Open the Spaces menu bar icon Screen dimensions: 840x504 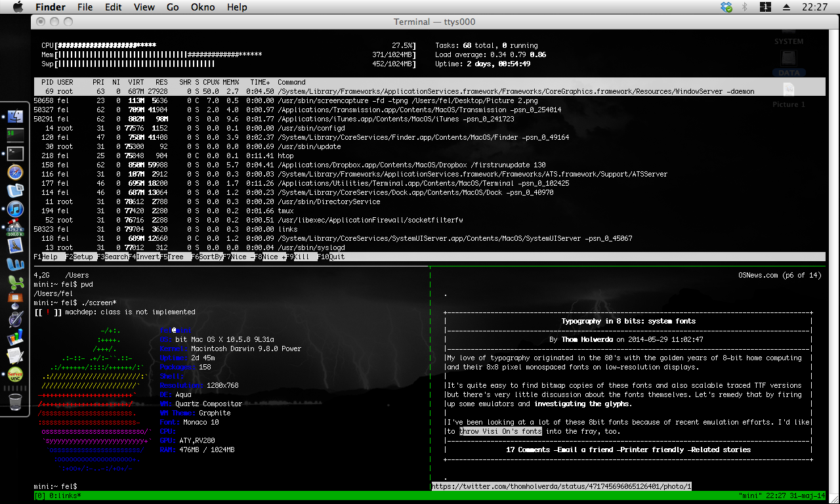(x=765, y=7)
